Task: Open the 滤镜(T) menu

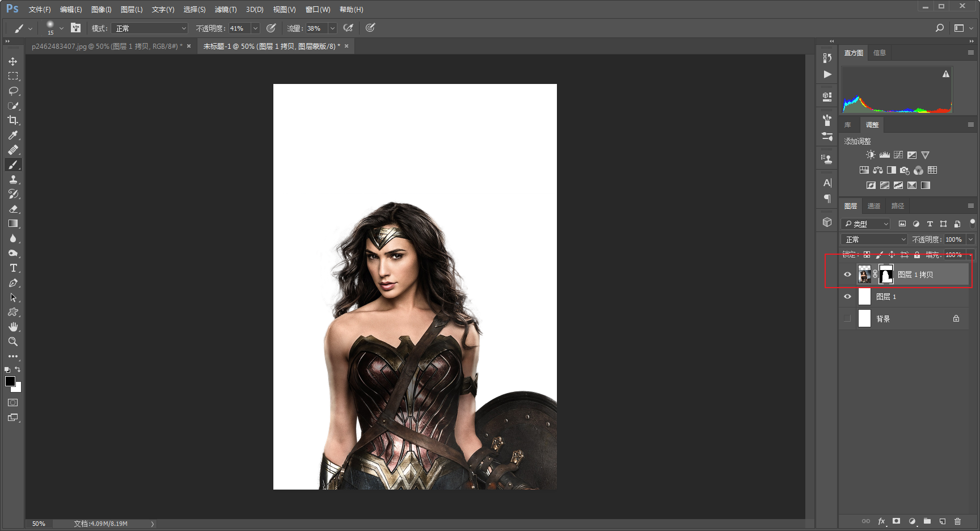Action: (x=226, y=10)
